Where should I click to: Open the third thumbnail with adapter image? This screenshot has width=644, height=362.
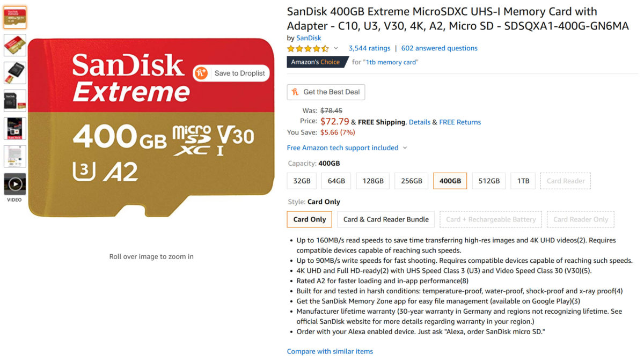15,73
